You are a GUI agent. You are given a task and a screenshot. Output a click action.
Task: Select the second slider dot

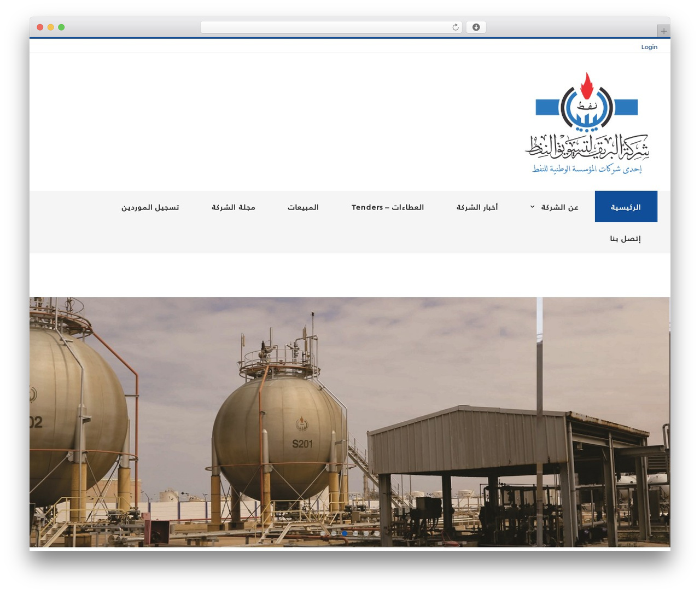[x=334, y=533]
